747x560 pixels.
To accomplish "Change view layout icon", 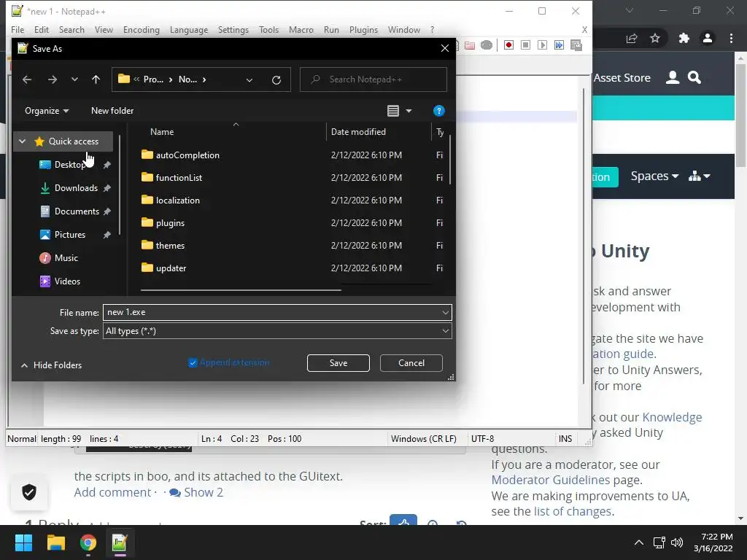I will (x=393, y=111).
